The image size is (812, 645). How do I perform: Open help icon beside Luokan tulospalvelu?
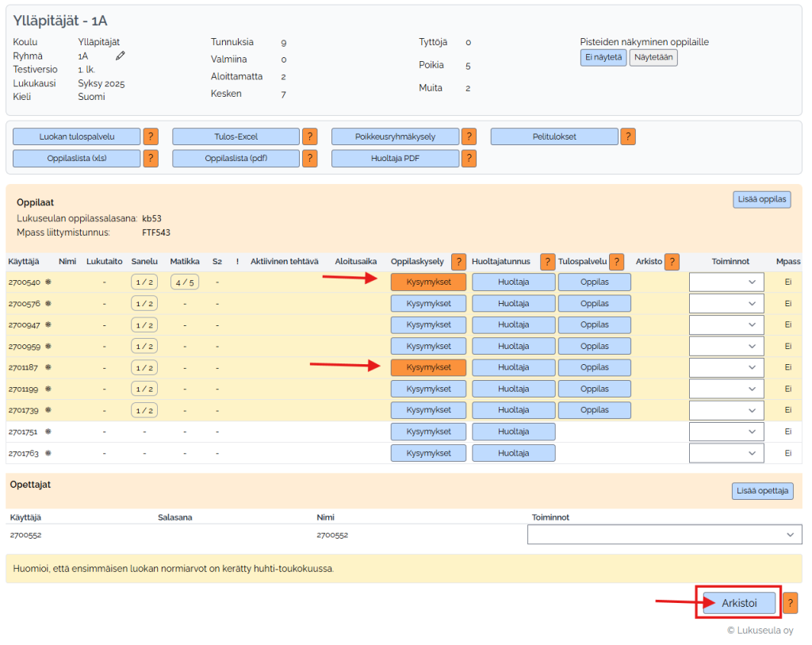[x=151, y=136]
